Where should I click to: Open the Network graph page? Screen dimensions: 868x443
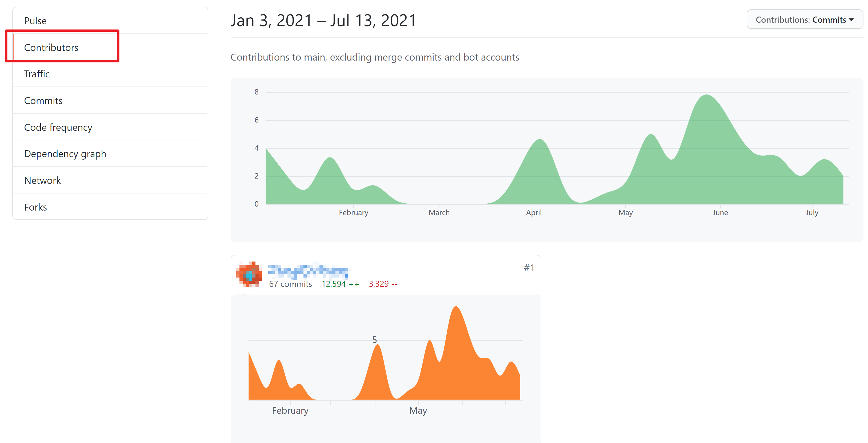click(42, 180)
